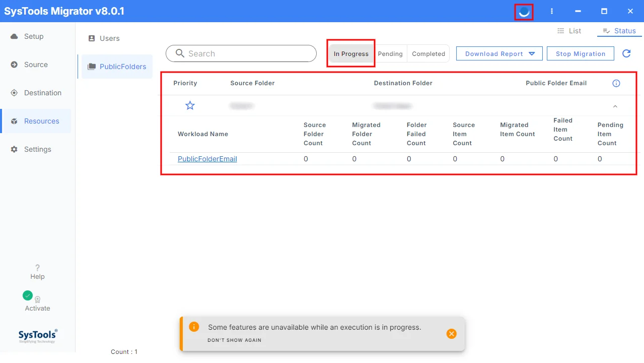Click the arrow icon beside Source
This screenshot has height=363, width=644.
tap(14, 65)
